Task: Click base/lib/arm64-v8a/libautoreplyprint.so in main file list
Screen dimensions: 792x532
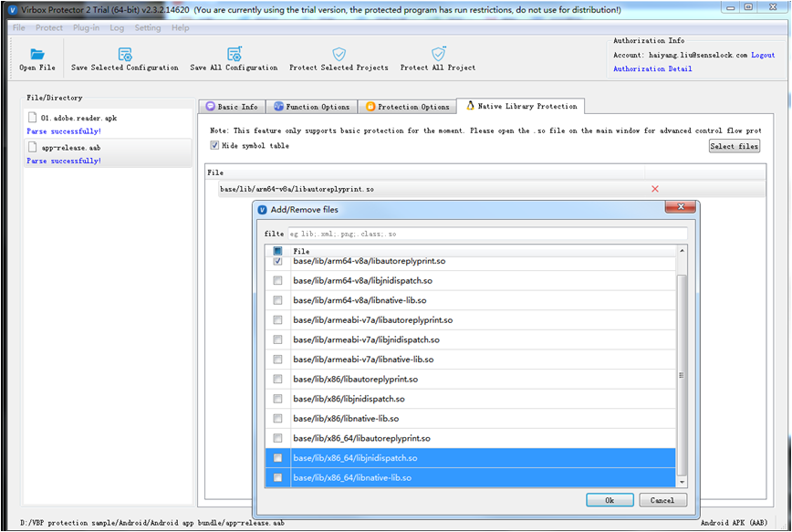Action: point(297,189)
